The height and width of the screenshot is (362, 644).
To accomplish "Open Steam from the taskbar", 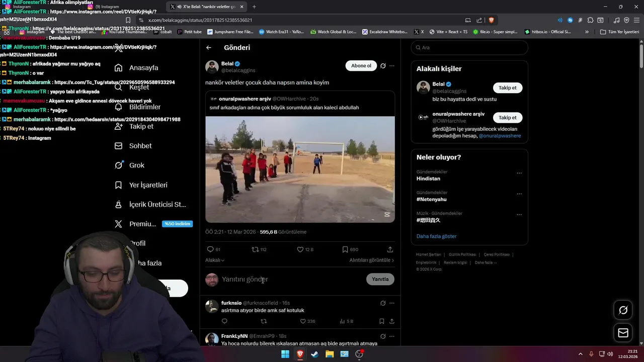I will click(x=314, y=354).
